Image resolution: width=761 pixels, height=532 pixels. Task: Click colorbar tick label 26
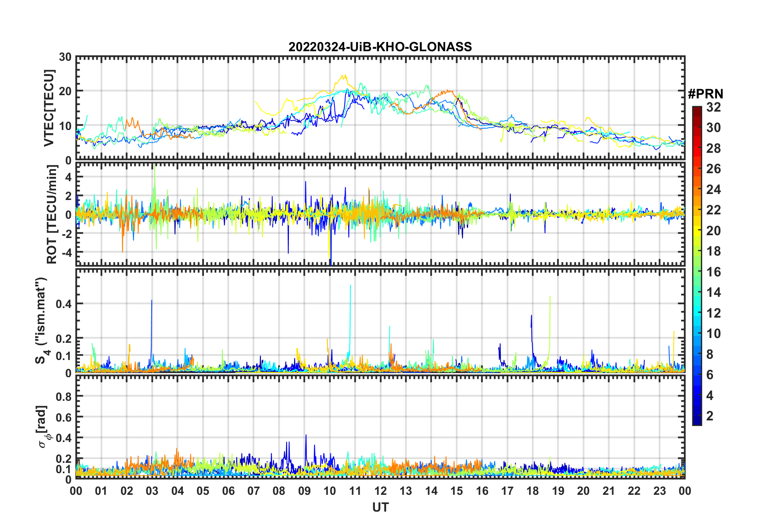(x=713, y=169)
